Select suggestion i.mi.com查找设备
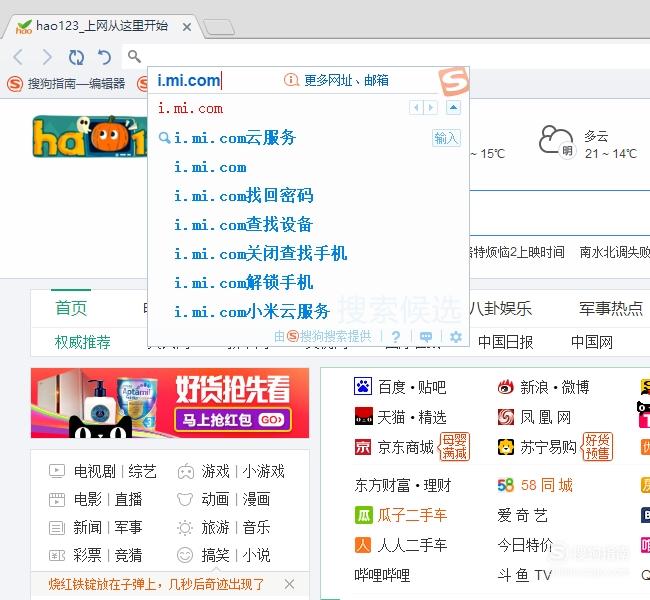650x600 pixels. coord(243,225)
